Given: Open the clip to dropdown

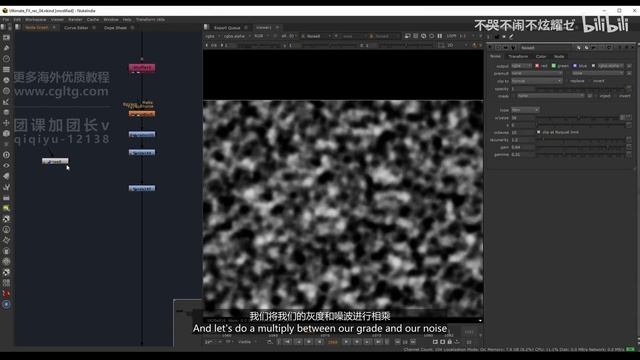Looking at the screenshot, I should [x=537, y=81].
